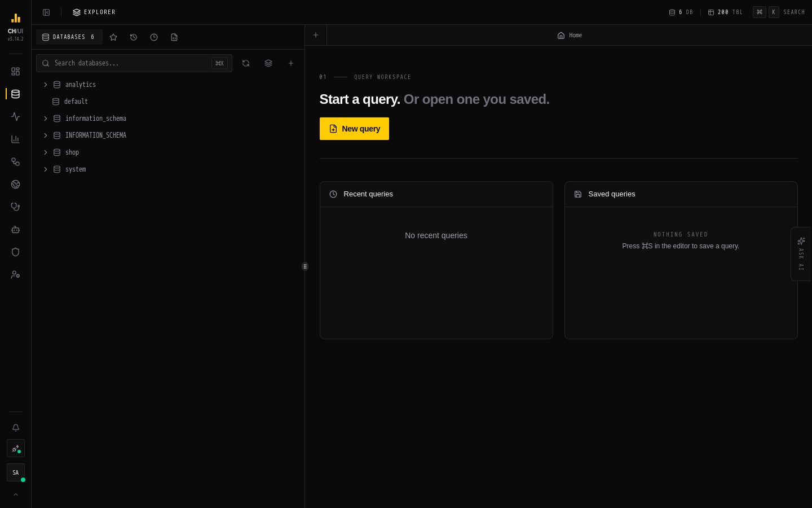Screen dimensions: 812x508
Task: Open the Ask AI side panel
Action: tap(801, 254)
